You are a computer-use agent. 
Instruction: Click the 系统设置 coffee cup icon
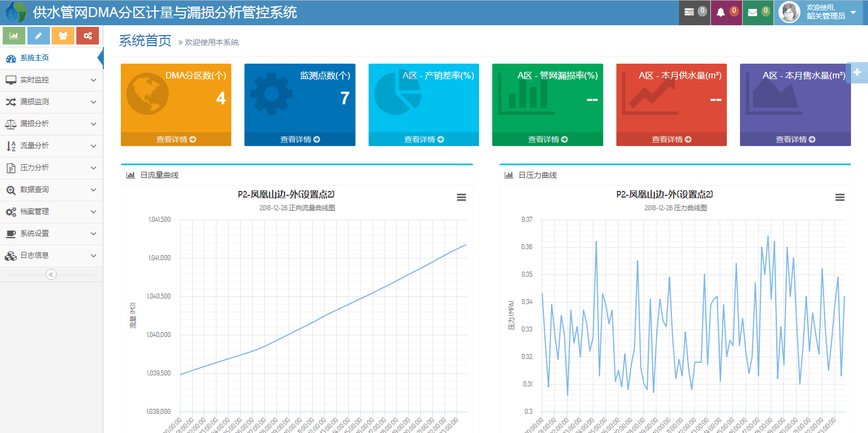(10, 234)
